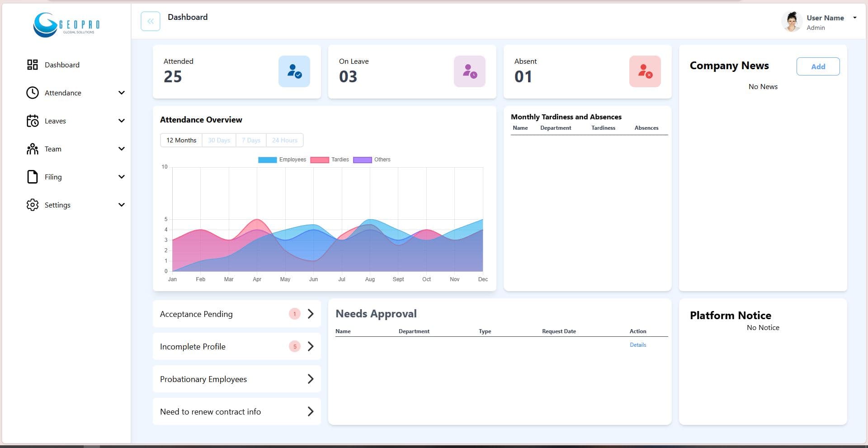Open Settings menu item
This screenshot has width=868, height=448.
click(57, 205)
